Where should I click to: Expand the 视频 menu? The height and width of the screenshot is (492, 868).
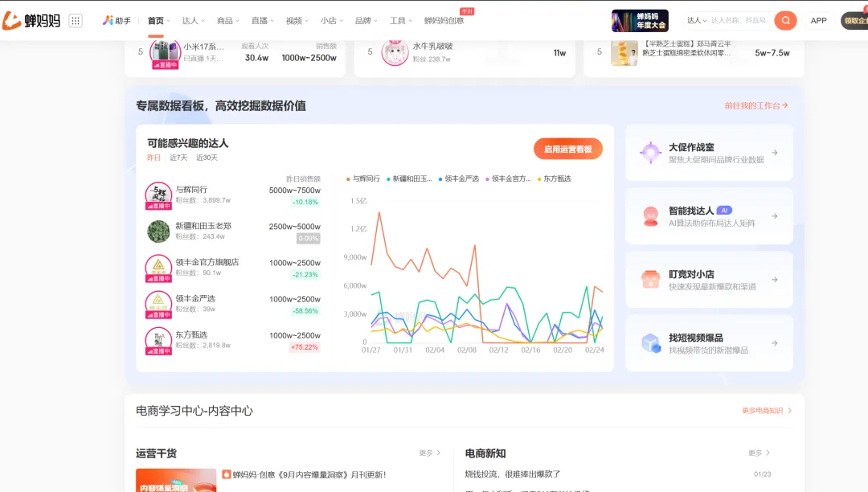tap(297, 20)
